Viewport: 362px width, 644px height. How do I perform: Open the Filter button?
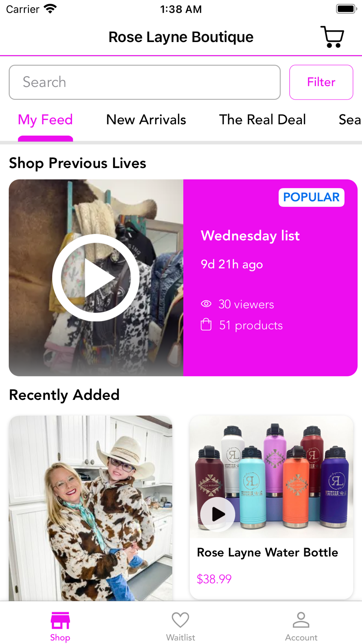click(x=321, y=82)
